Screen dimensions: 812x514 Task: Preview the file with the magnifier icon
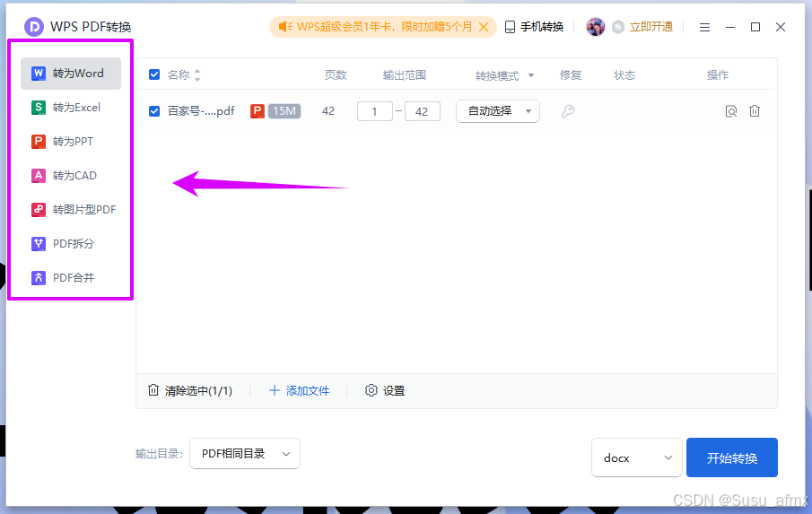point(731,111)
